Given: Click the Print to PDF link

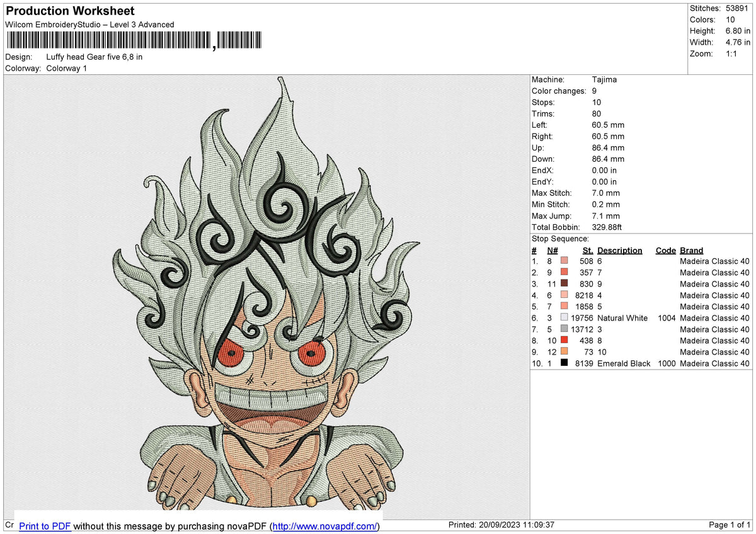Looking at the screenshot, I should 45,526.
